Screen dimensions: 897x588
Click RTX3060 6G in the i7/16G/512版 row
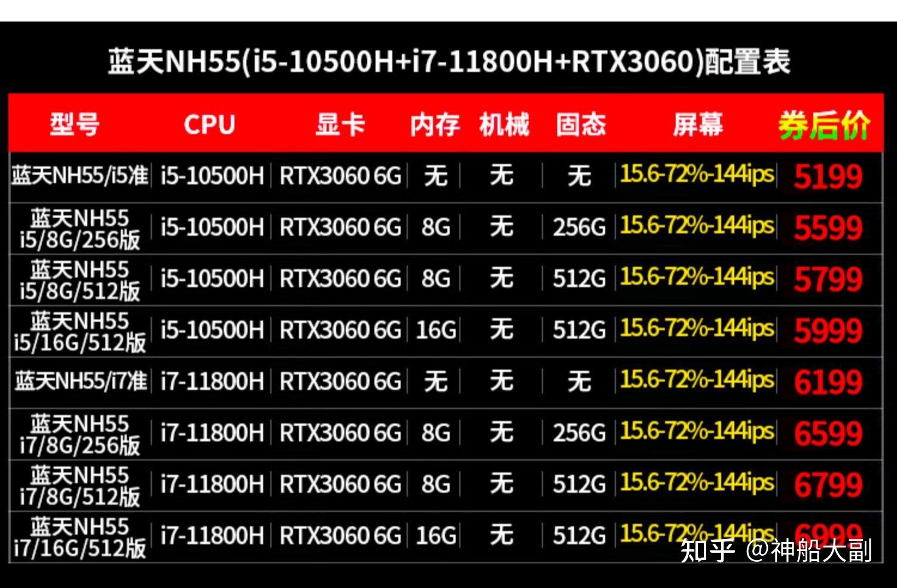pos(340,535)
